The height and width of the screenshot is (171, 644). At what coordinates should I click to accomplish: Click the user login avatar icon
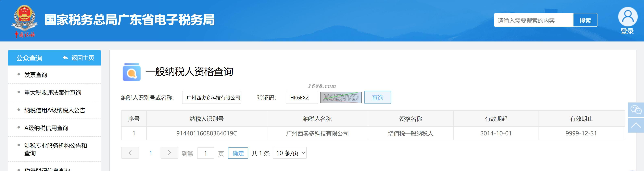pyautogui.click(x=628, y=16)
